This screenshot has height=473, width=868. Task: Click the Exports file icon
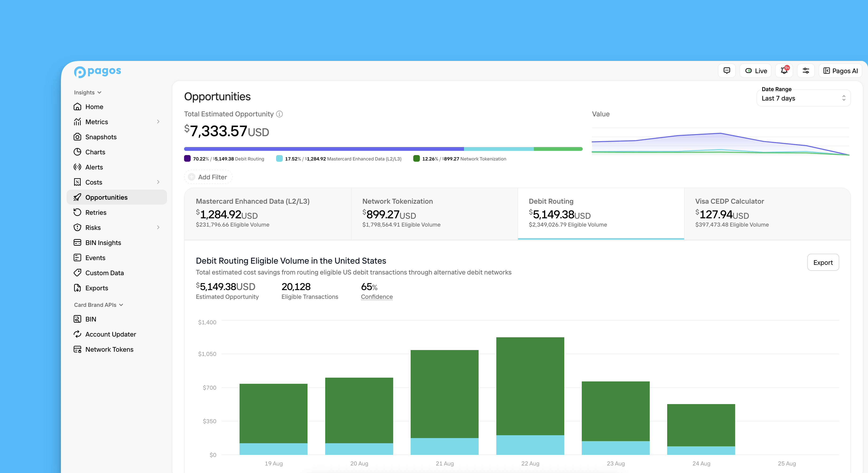(77, 288)
